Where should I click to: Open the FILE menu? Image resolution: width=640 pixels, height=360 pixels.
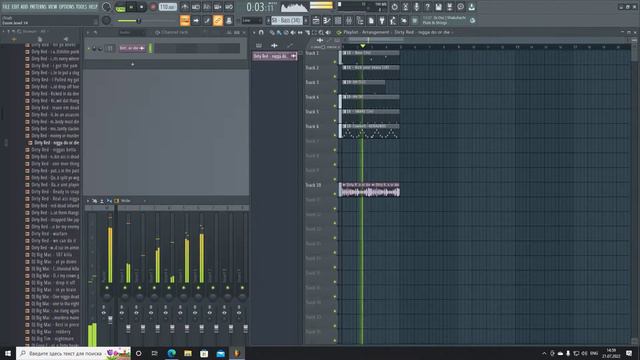click(6, 7)
